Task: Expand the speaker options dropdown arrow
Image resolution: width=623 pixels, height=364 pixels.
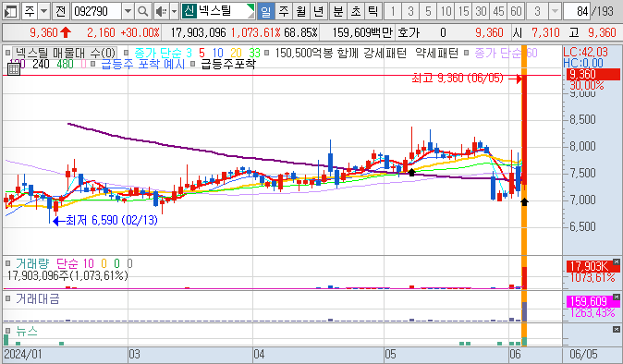Action: [x=174, y=11]
